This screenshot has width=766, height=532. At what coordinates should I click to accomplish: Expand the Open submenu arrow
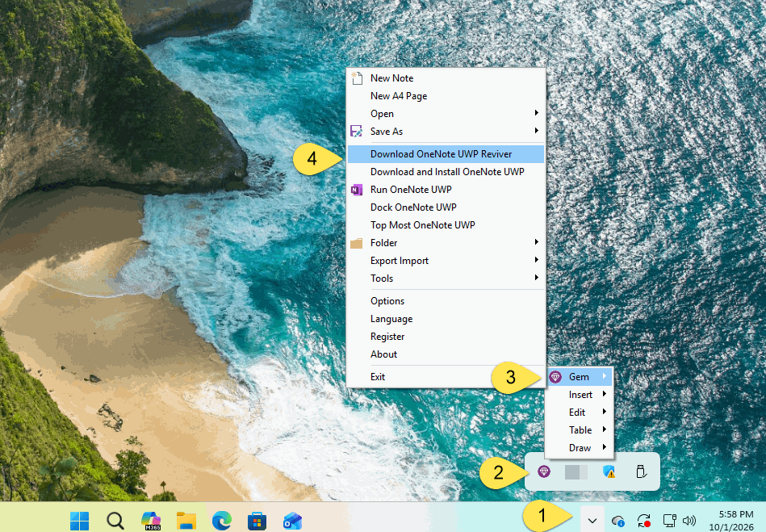(x=537, y=113)
